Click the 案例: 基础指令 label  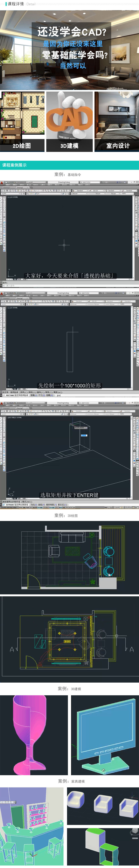tap(68, 174)
